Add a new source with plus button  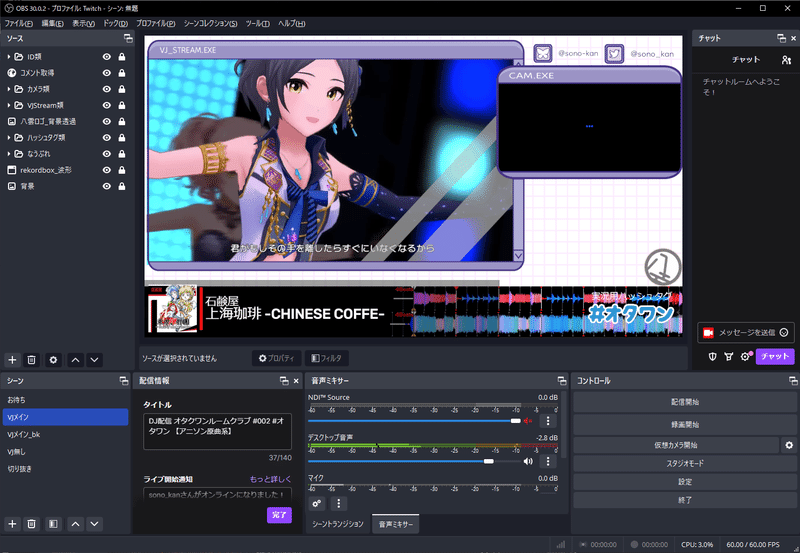(12, 360)
